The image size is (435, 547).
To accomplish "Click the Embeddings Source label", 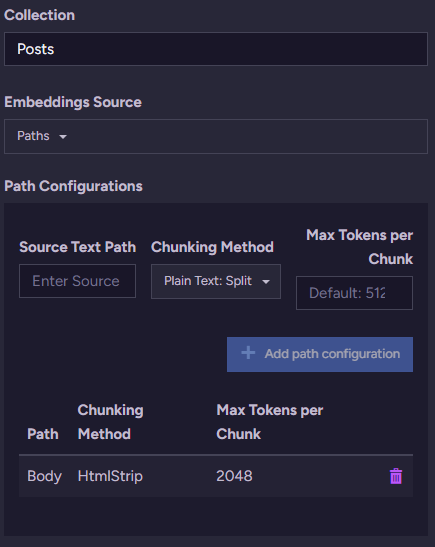I will pos(73,102).
